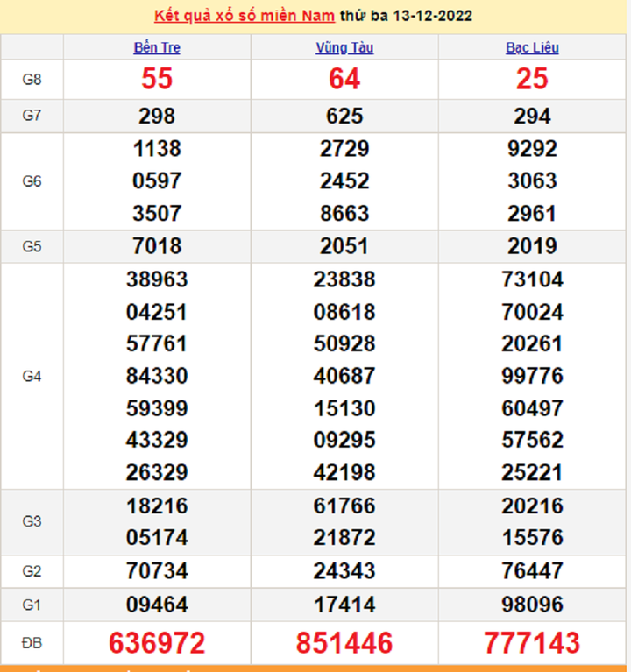Click the G5 number 7018

pos(157,246)
